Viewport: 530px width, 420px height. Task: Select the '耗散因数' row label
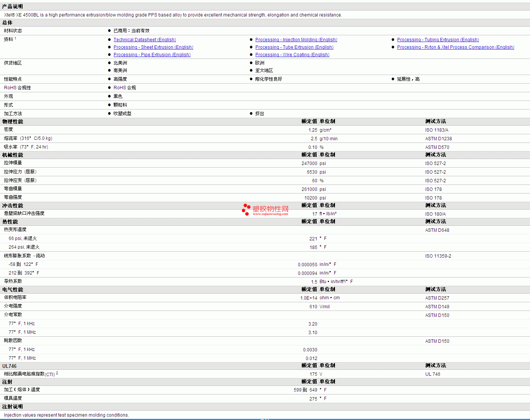tap(13, 340)
